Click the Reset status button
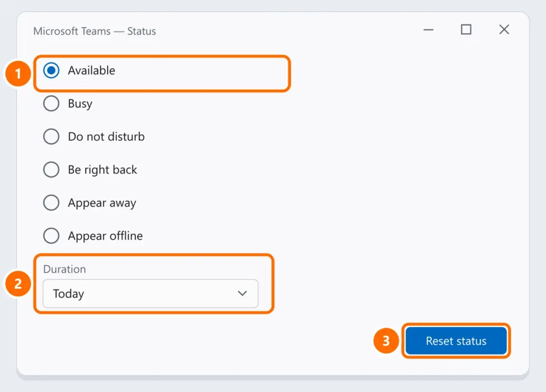The width and height of the screenshot is (546, 392). click(x=456, y=341)
